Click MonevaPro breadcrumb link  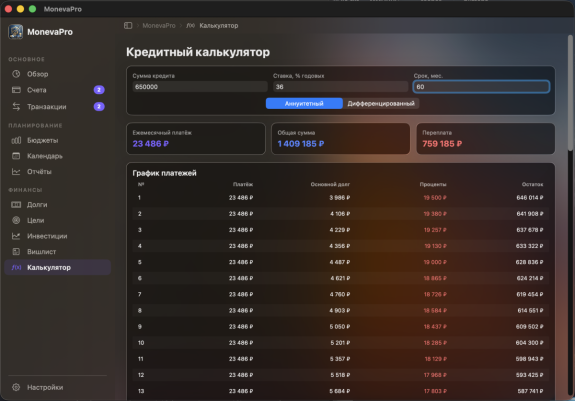159,26
